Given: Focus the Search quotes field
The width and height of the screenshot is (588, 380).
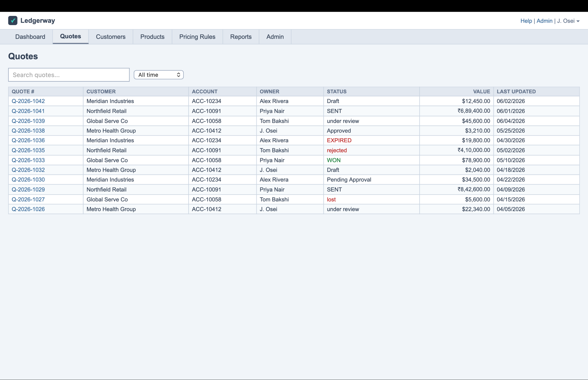Looking at the screenshot, I should coord(69,75).
